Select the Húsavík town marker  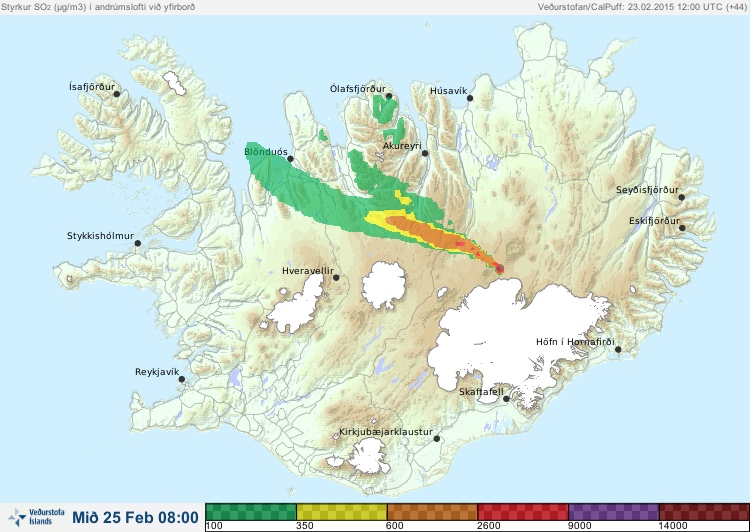470,98
